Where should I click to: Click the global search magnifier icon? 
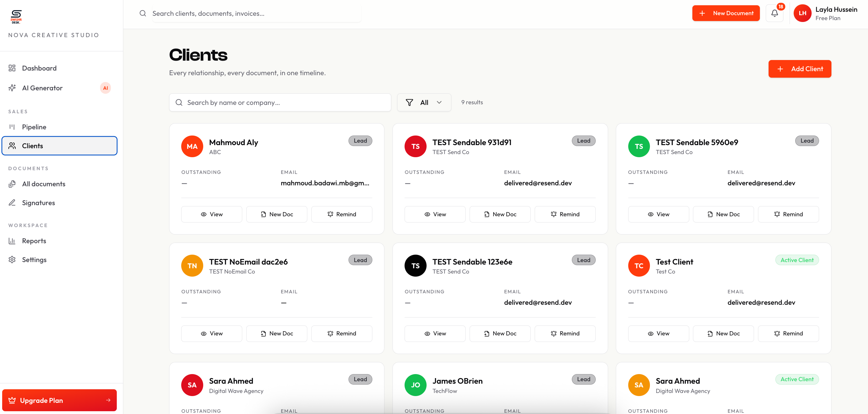pos(143,13)
